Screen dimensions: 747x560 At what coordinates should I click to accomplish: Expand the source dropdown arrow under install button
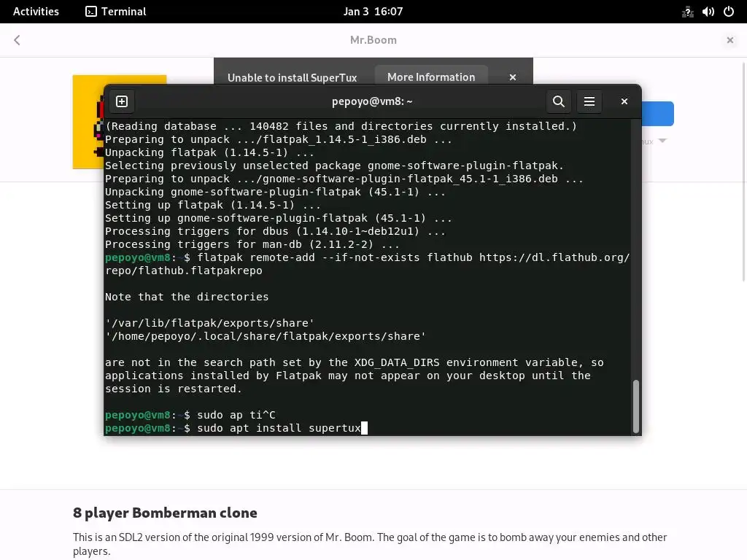point(662,141)
